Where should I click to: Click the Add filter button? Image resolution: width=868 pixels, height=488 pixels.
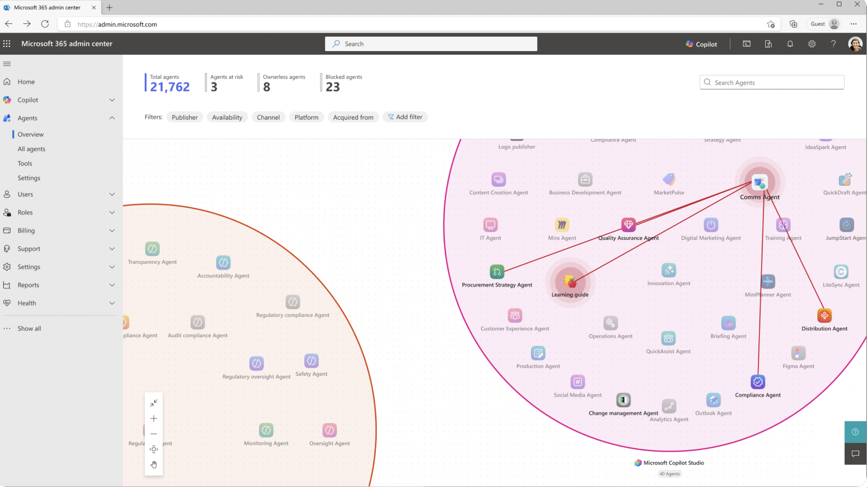[405, 117]
